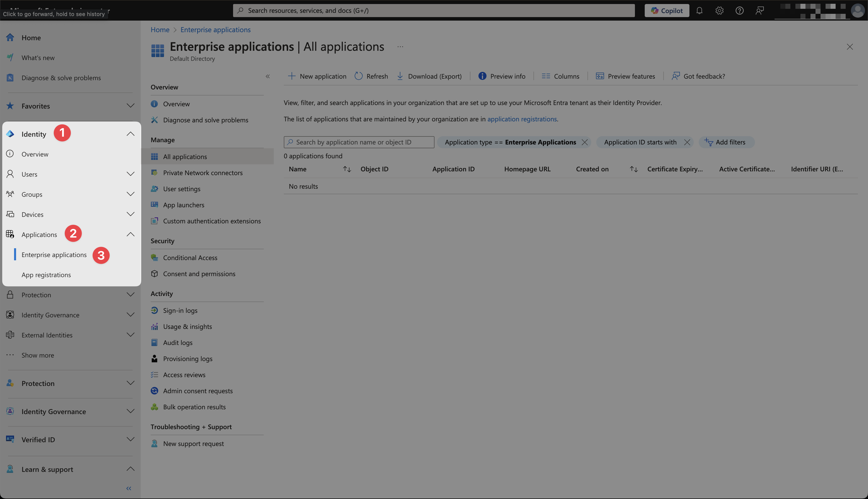Expand the Favorites section
Viewport: 868px width, 499px height.
[130, 106]
